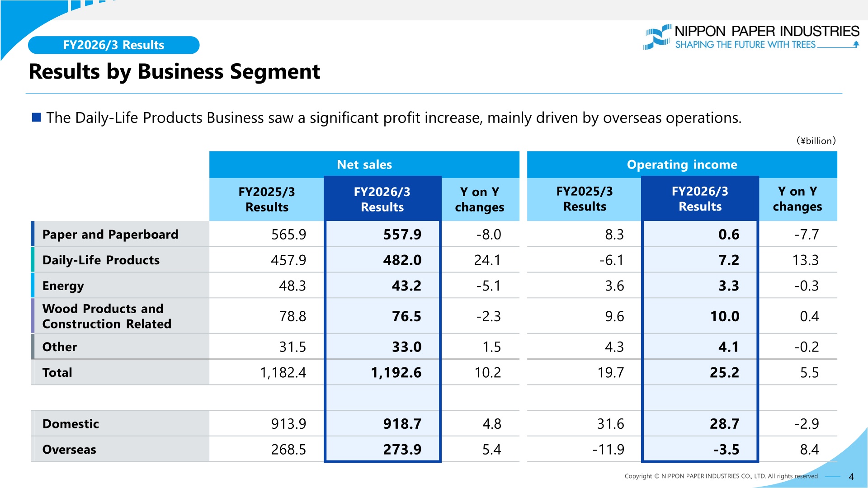
Task: Click domestic net sales 918.7
Action: [x=402, y=424]
